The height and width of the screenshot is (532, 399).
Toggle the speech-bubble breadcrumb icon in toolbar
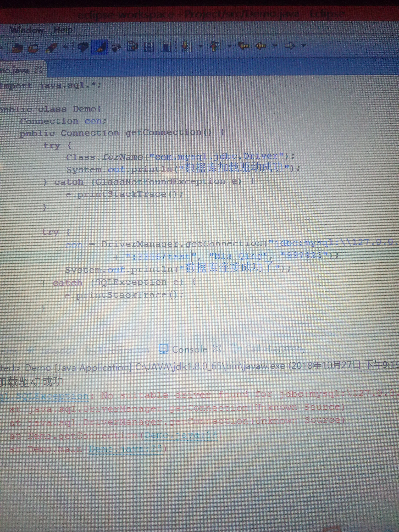(83, 47)
